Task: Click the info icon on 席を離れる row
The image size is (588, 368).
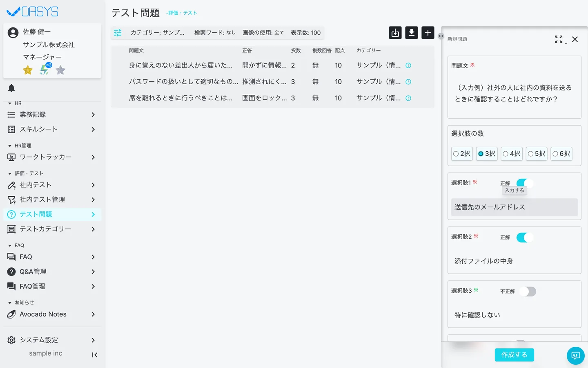Action: tap(408, 98)
